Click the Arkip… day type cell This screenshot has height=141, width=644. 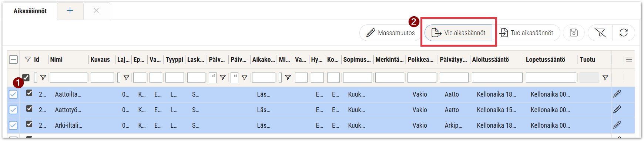(x=453, y=125)
